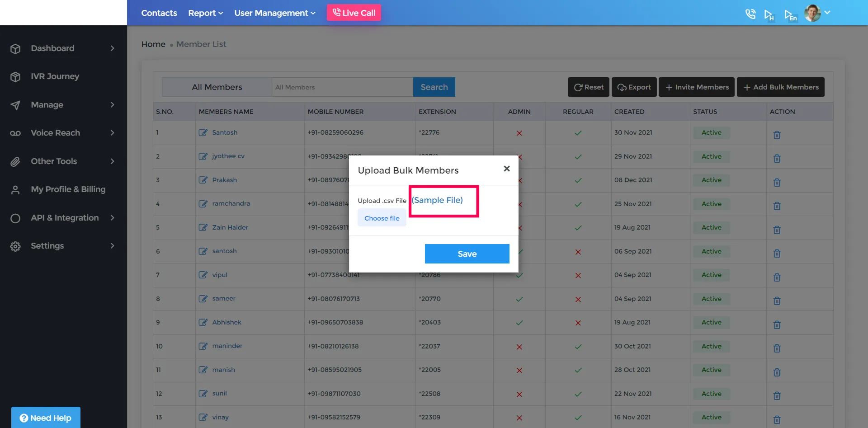868x428 pixels.
Task: Click trash icon for maninder row
Action: 777,348
